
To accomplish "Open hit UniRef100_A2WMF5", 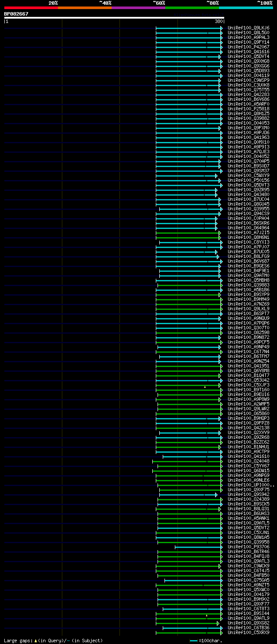I will 248,404.
